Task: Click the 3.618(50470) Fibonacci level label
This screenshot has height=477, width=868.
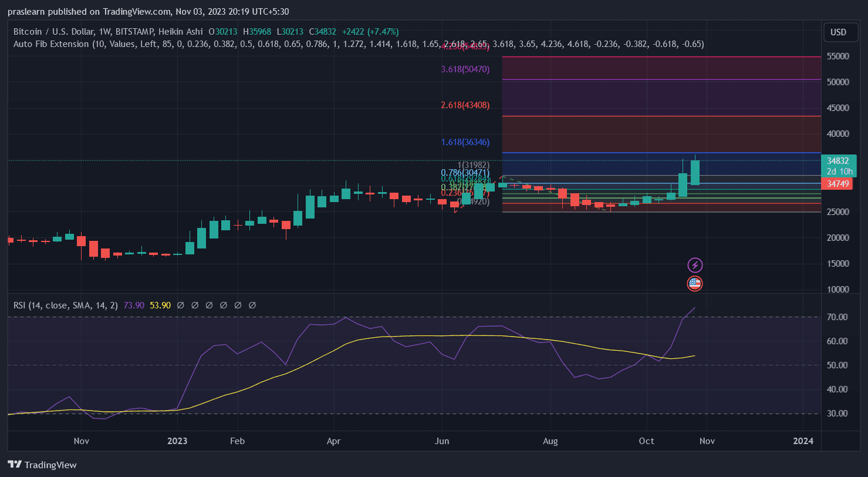Action: click(x=465, y=69)
